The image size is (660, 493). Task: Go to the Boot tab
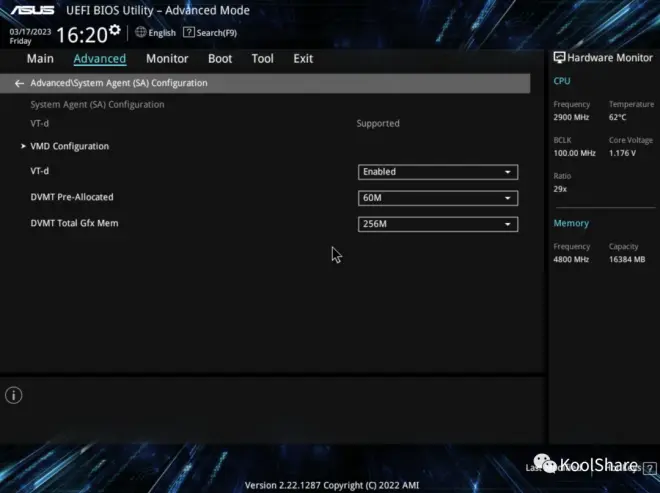tap(220, 59)
